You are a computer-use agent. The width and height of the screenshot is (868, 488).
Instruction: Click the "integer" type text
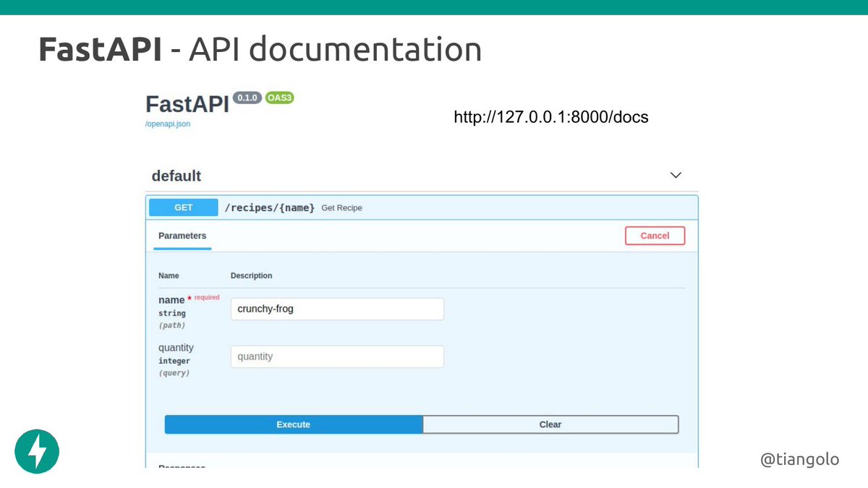click(x=174, y=361)
